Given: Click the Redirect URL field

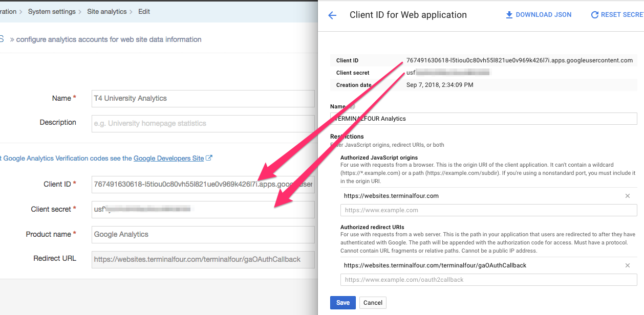Looking at the screenshot, I should (203, 259).
